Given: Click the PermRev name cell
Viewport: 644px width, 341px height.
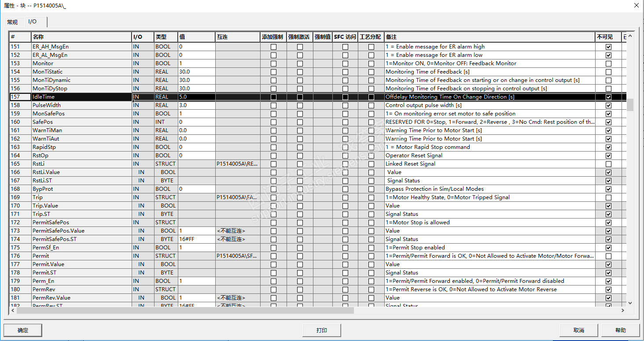Looking at the screenshot, I should pos(81,289).
